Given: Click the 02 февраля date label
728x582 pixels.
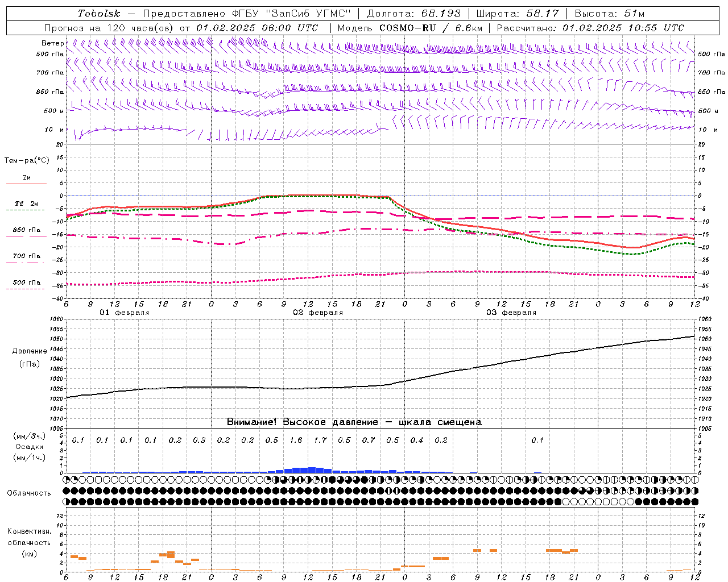Looking at the screenshot, I should 318,313.
